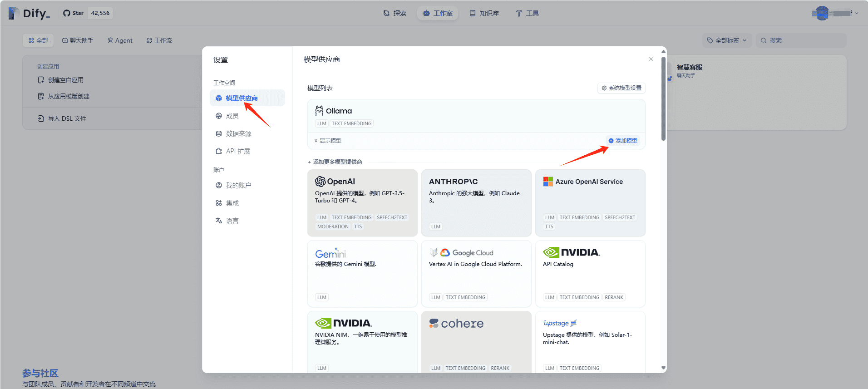Select the cohere provider card
868x389 pixels.
pos(476,342)
